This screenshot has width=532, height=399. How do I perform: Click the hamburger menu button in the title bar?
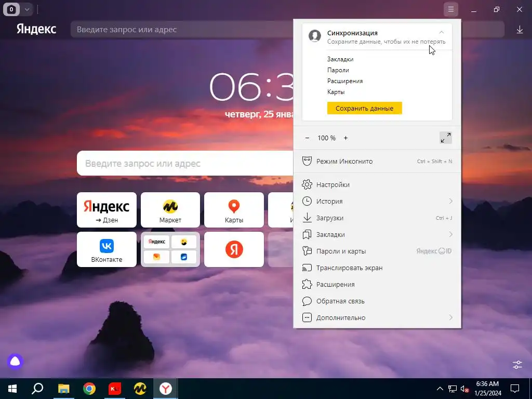pos(450,9)
